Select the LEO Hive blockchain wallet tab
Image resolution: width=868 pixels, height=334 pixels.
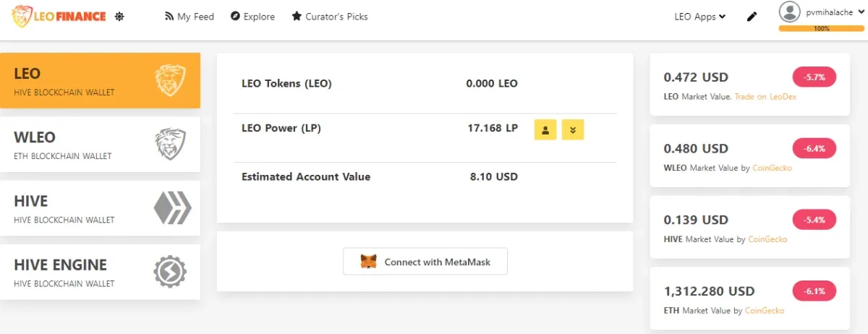point(100,81)
